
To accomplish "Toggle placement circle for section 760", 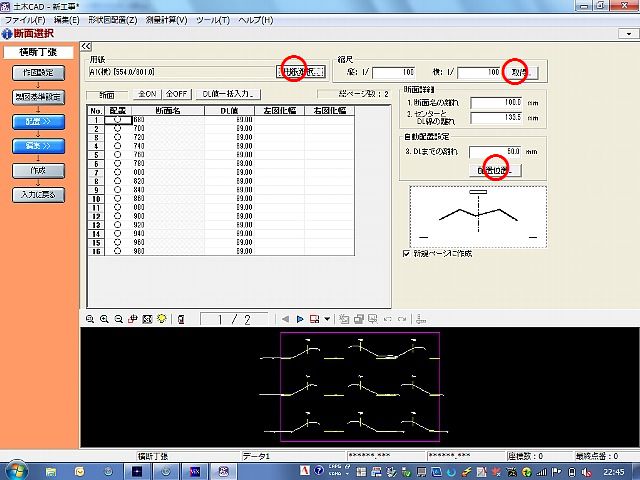I will (118, 155).
